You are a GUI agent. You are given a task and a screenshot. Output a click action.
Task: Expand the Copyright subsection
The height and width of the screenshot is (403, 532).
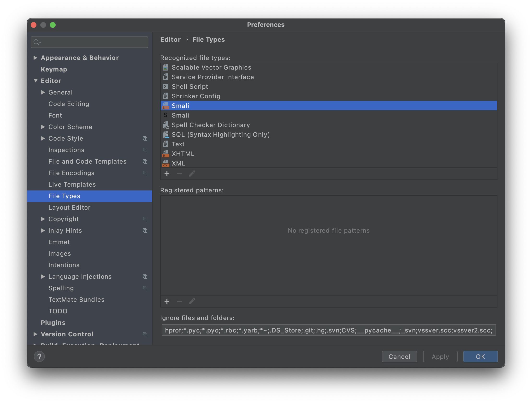pyautogui.click(x=43, y=219)
